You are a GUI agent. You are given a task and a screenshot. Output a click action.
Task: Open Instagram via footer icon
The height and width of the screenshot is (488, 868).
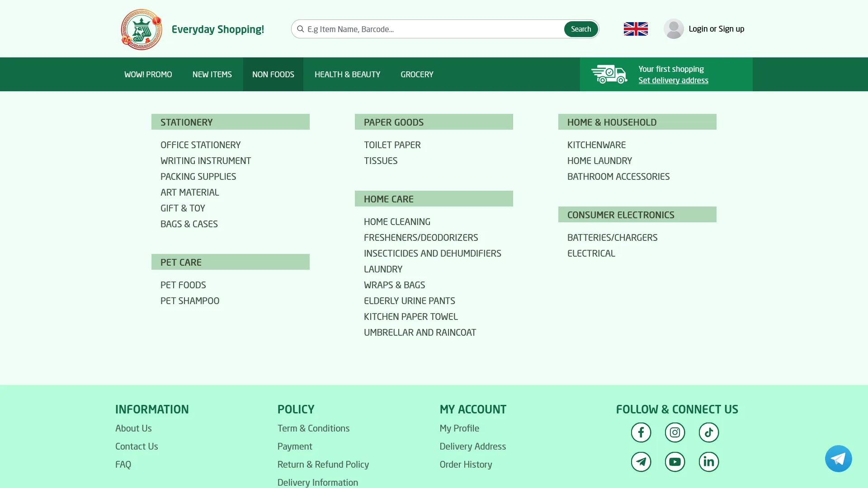coord(675,432)
